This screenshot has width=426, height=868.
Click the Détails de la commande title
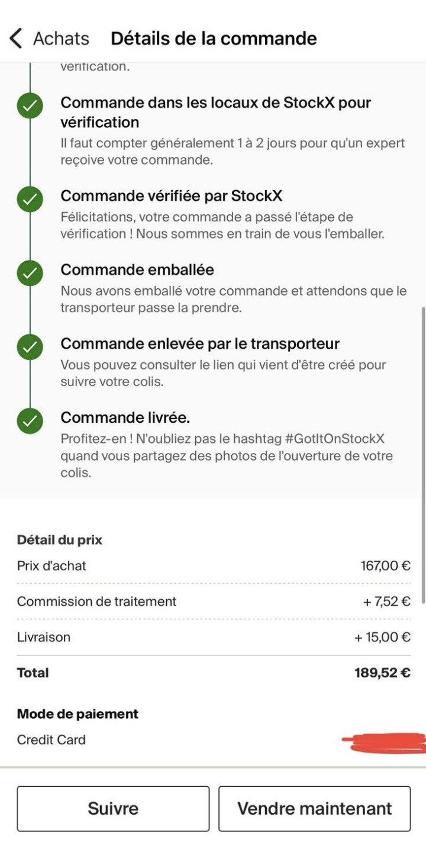214,38
